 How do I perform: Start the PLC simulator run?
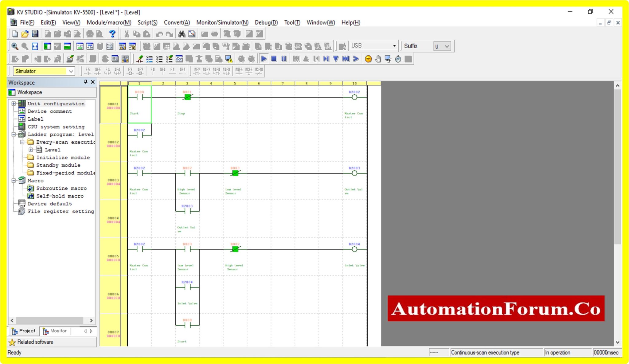pos(264,58)
